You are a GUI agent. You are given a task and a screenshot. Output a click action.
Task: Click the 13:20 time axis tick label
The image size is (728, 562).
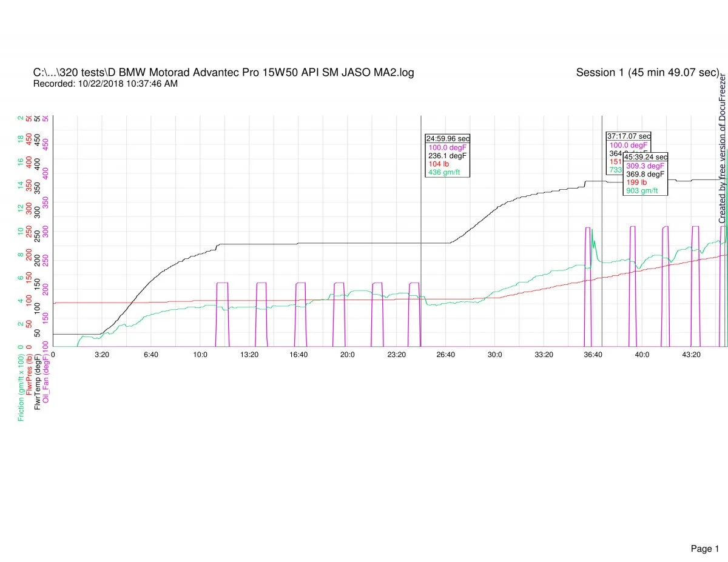coord(249,355)
